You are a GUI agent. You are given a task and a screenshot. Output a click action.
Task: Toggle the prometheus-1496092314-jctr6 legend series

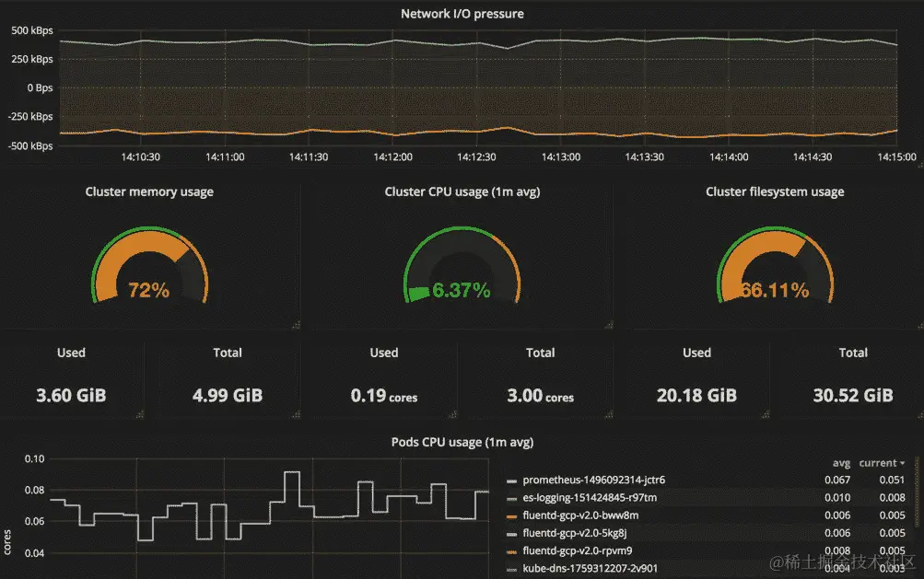(594, 481)
